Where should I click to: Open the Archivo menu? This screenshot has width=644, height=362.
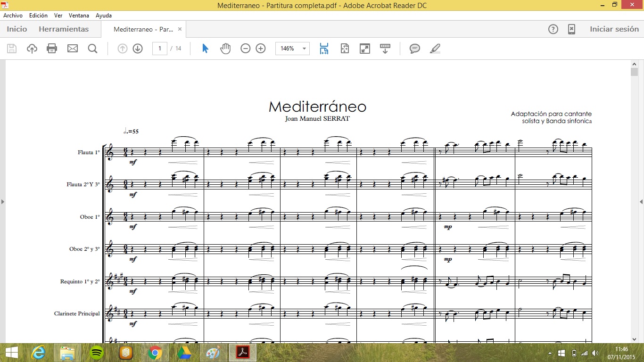click(13, 16)
